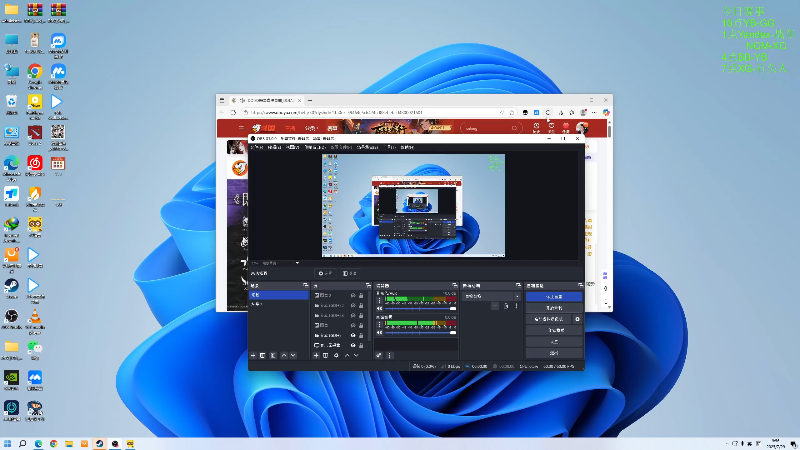Pop out the Sources dock with its header icon
The image size is (800, 450).
click(x=368, y=286)
